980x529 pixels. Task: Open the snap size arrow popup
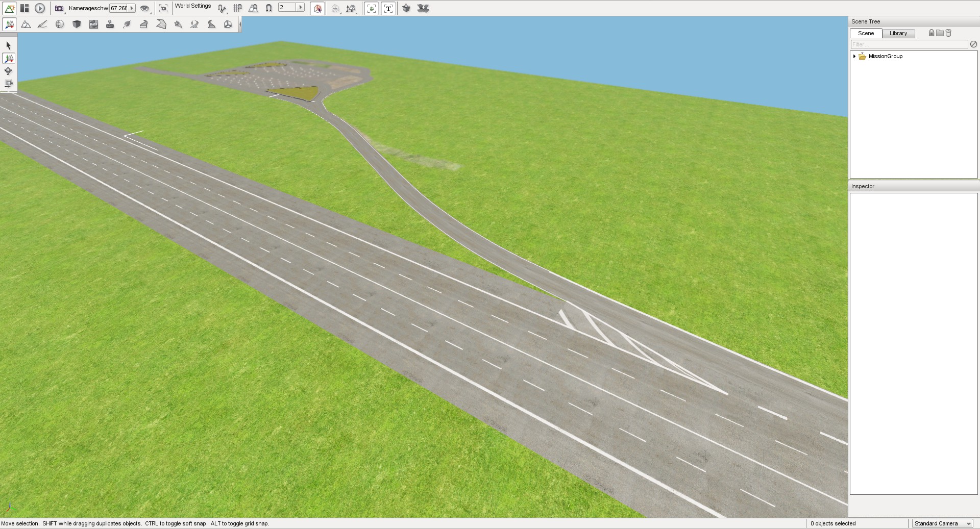(x=300, y=8)
